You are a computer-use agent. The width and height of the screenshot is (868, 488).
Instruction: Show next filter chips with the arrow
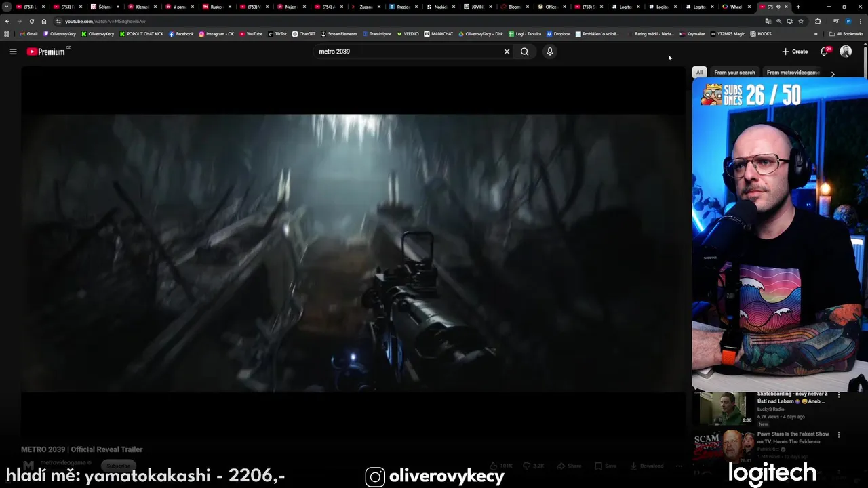[x=833, y=73]
